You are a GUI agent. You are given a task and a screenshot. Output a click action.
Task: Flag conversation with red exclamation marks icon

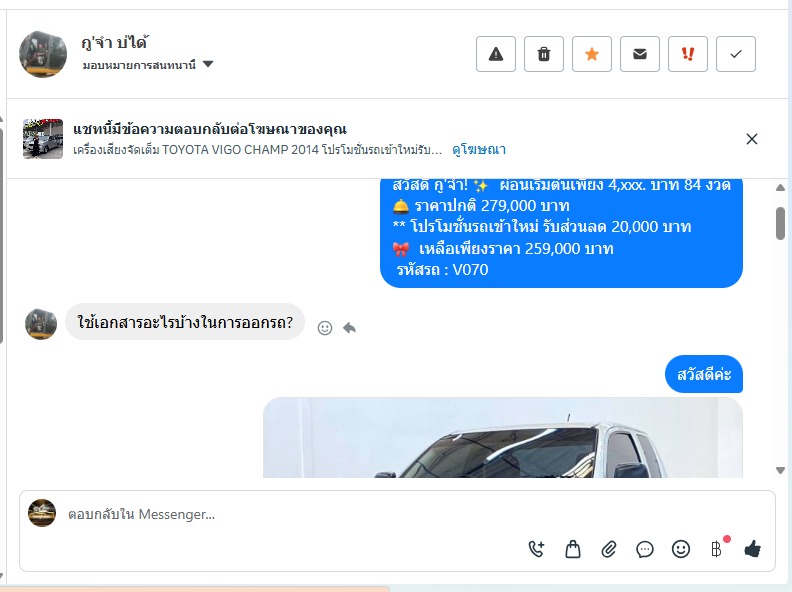(687, 54)
